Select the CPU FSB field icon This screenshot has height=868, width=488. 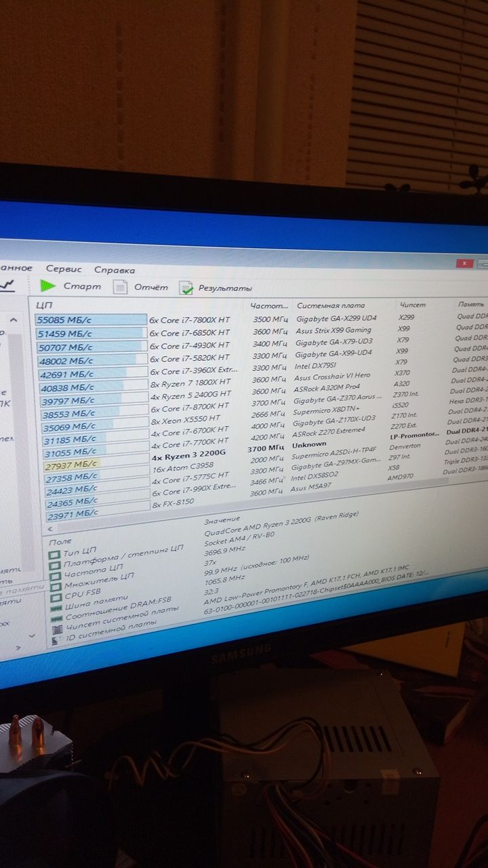tap(56, 597)
